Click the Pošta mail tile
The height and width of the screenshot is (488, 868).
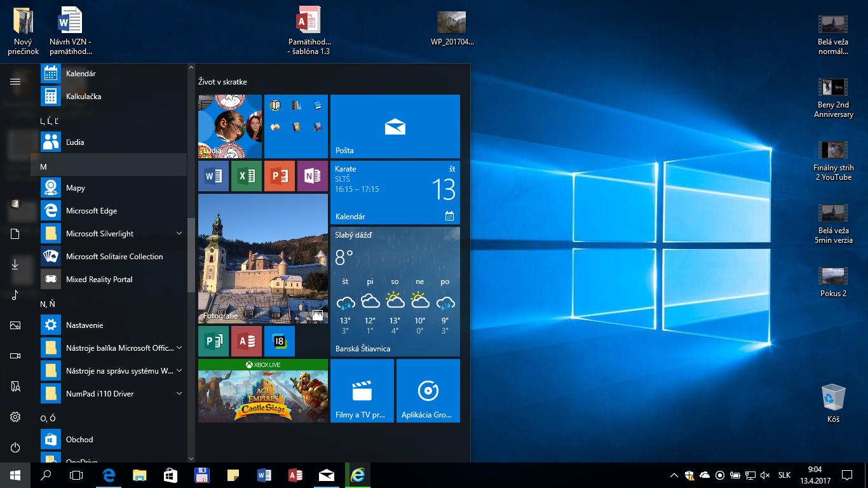pyautogui.click(x=395, y=126)
